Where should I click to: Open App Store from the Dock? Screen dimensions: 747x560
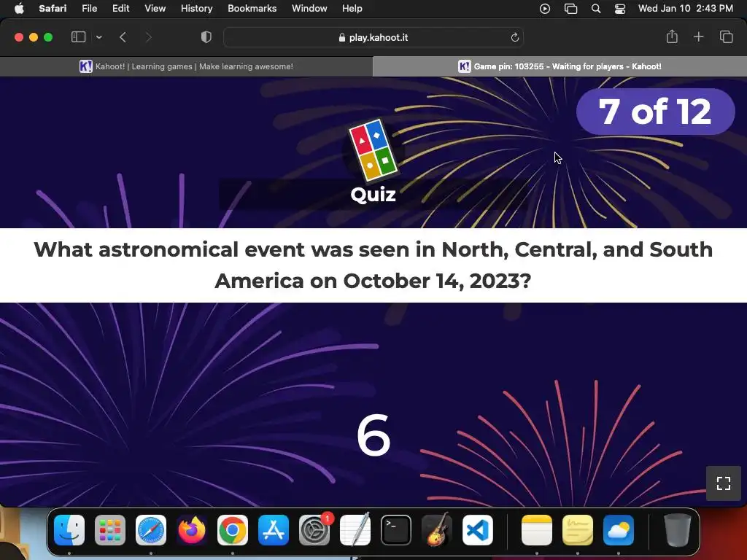(274, 530)
